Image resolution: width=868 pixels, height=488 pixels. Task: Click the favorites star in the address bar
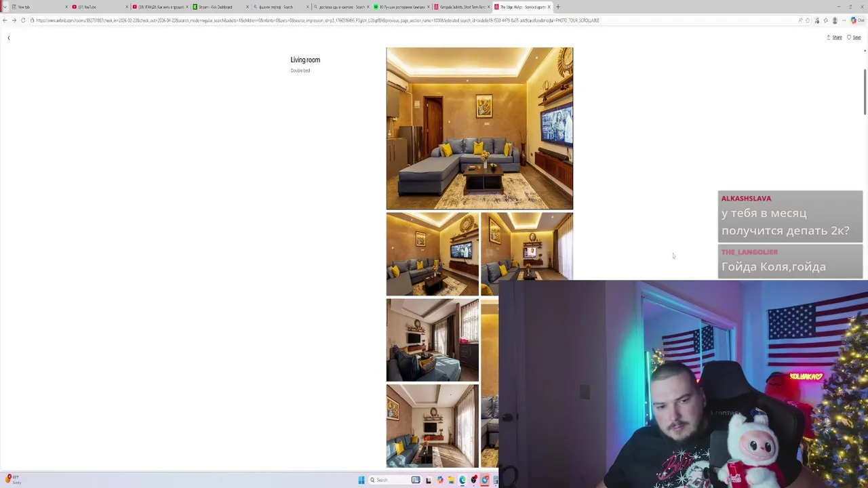click(808, 20)
